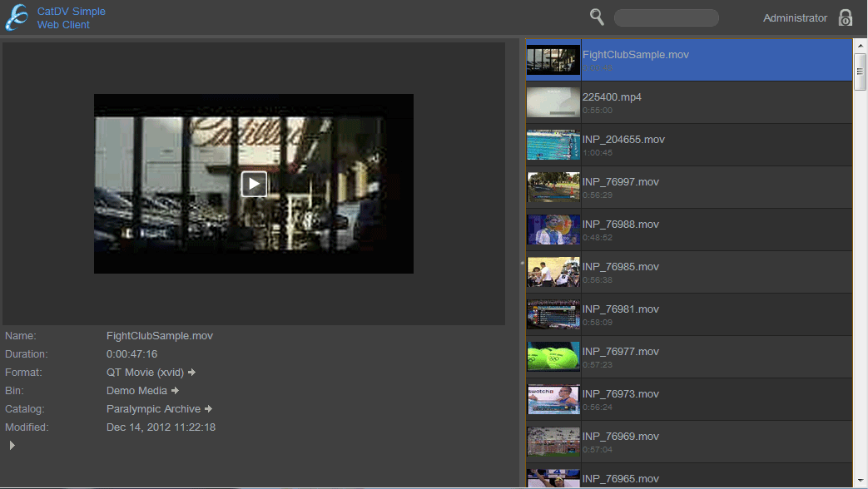The image size is (868, 489).
Task: Click the 0:57:04 duration under INP_76969.mov
Action: click(598, 450)
